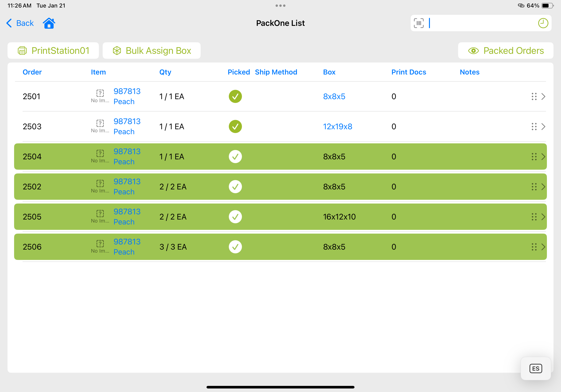The height and width of the screenshot is (392, 561).
Task: Open Bulk Assign Box
Action: (152, 51)
